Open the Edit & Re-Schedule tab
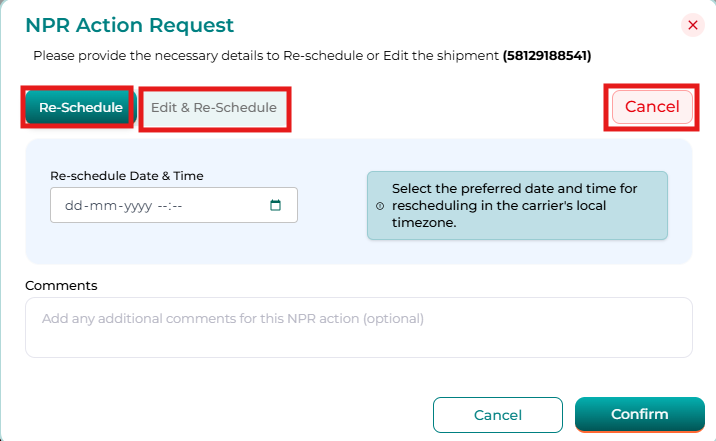The width and height of the screenshot is (716, 441). pyautogui.click(x=214, y=107)
